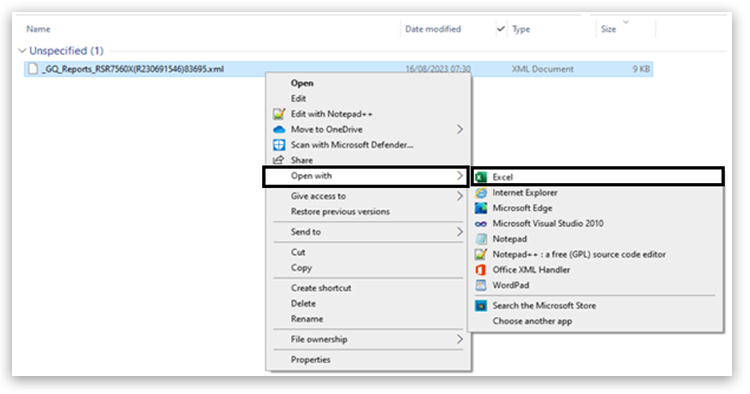This screenshot has height=394, width=750.
Task: Choose Edit from the context menu
Action: pos(298,98)
